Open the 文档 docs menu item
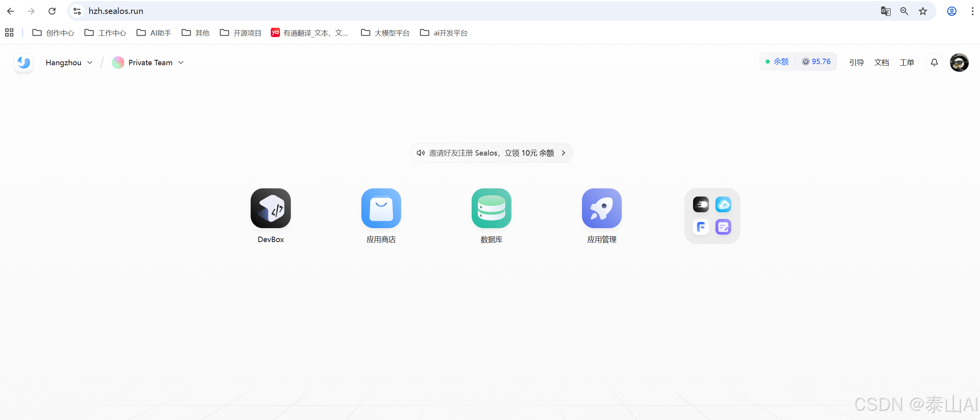The height and width of the screenshot is (420, 980). click(x=882, y=63)
